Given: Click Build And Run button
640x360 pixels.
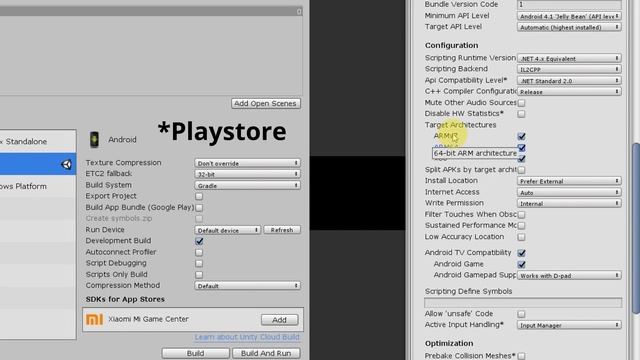Looking at the screenshot, I should click(266, 353).
